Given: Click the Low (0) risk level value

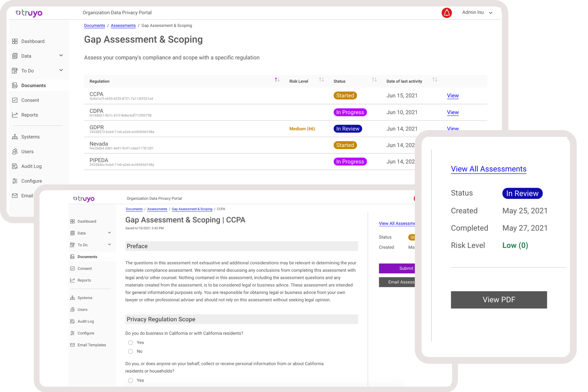Looking at the screenshot, I should point(515,245).
